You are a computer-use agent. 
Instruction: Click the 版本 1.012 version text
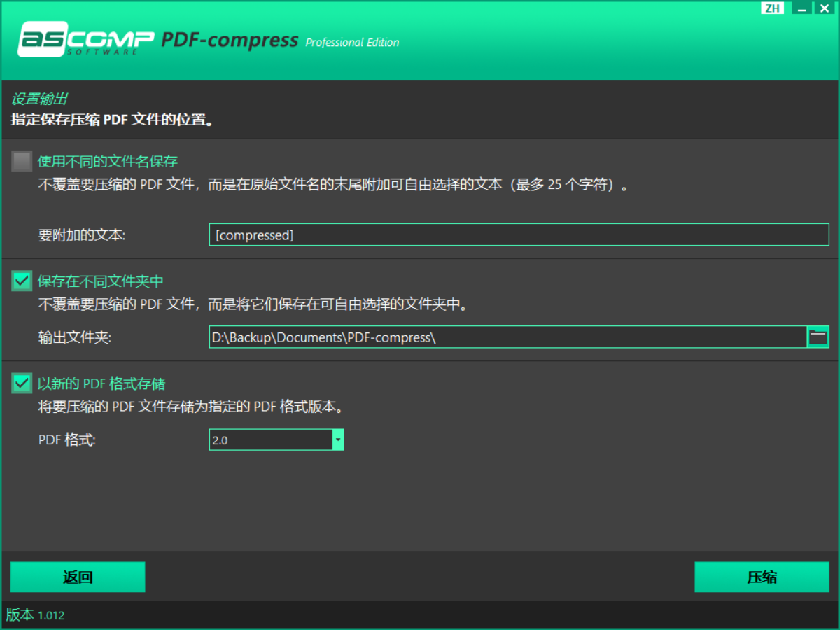(36, 615)
